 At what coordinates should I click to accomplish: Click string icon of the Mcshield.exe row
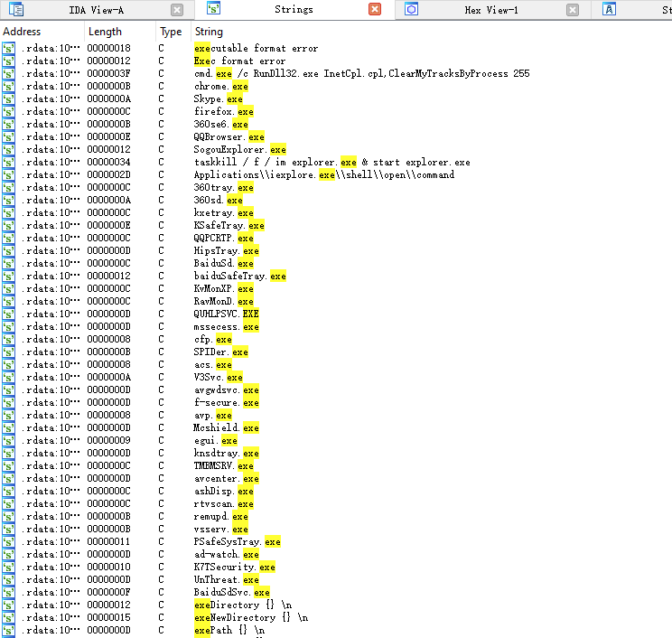pyautogui.click(x=8, y=428)
